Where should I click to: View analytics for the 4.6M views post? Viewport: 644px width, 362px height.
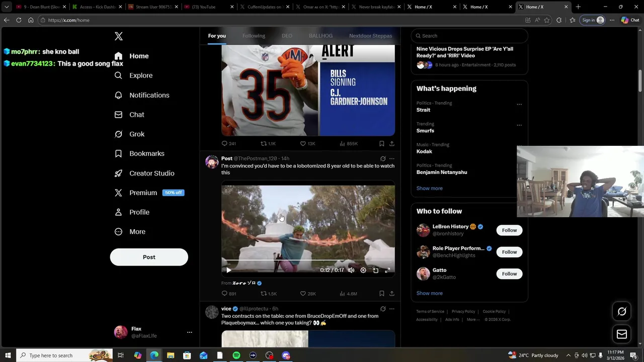[348, 294]
